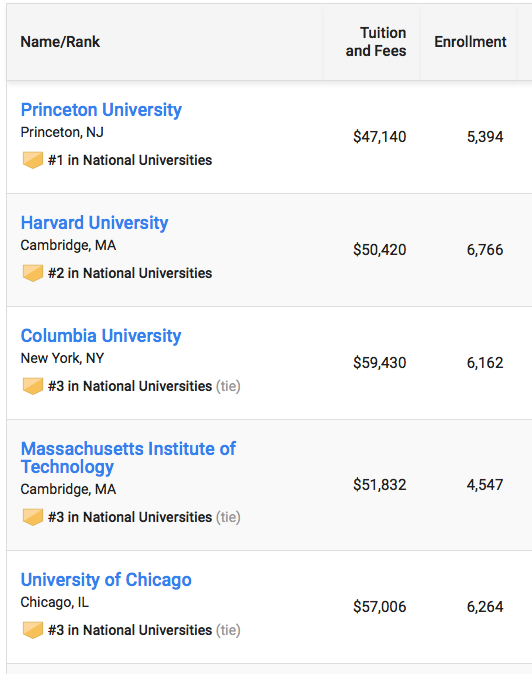Sort by the Name/Rank column header
This screenshot has width=532, height=674.
[60, 42]
